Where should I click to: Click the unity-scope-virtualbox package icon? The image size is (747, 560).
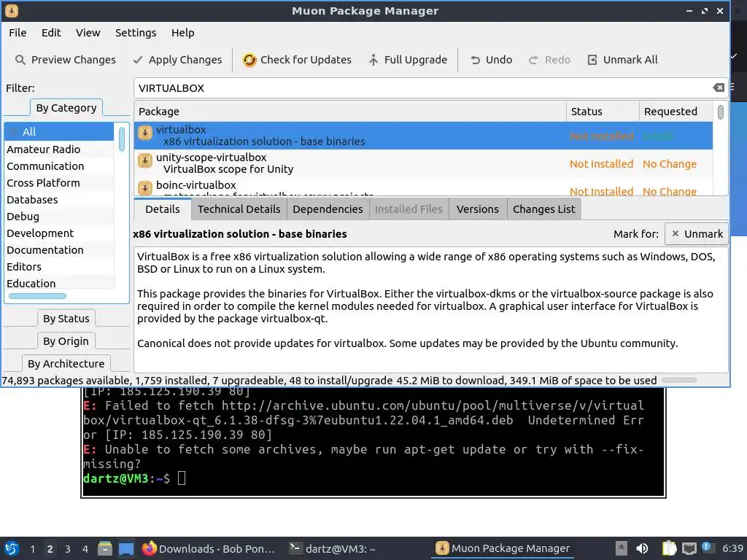click(145, 160)
